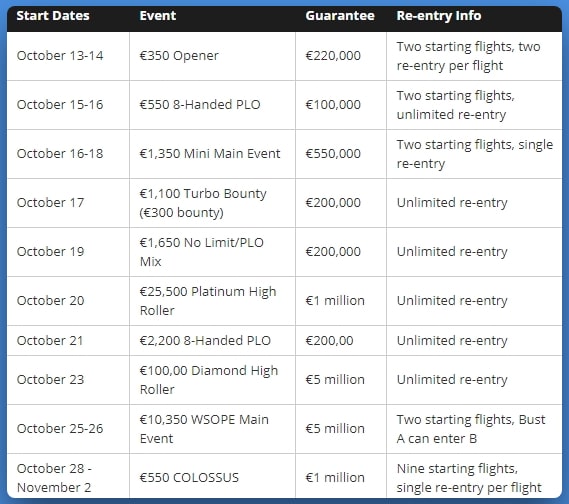The width and height of the screenshot is (569, 504).
Task: Select the €1,350 Mini Main Event cell
Action: [210, 154]
